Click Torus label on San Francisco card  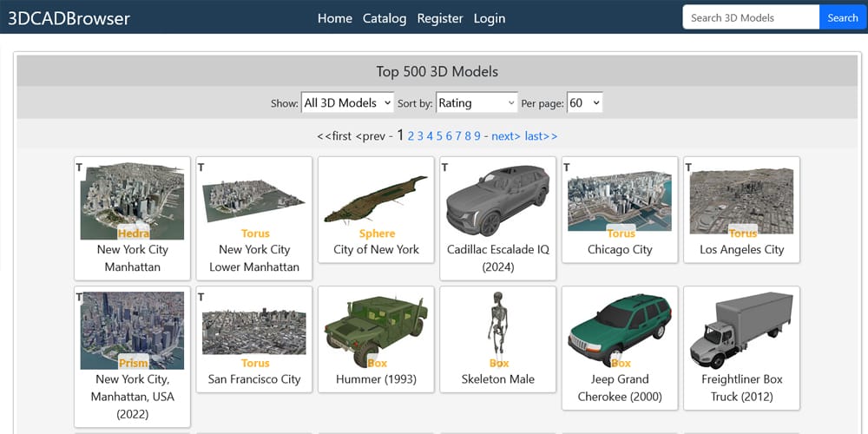click(x=255, y=363)
